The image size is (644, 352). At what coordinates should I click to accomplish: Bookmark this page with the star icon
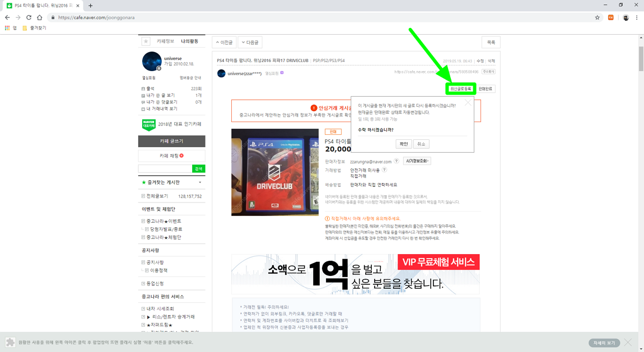click(597, 18)
